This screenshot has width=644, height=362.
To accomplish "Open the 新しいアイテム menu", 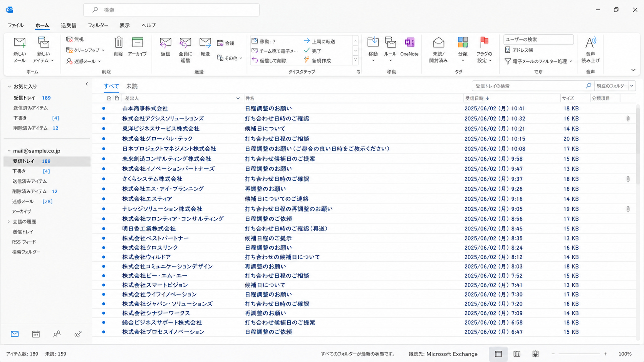I will [x=43, y=50].
